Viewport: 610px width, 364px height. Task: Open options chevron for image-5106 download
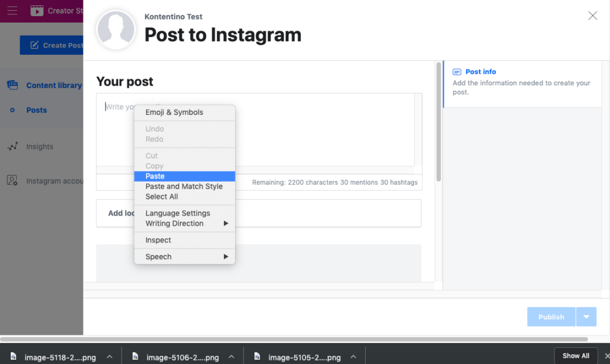pos(232,357)
